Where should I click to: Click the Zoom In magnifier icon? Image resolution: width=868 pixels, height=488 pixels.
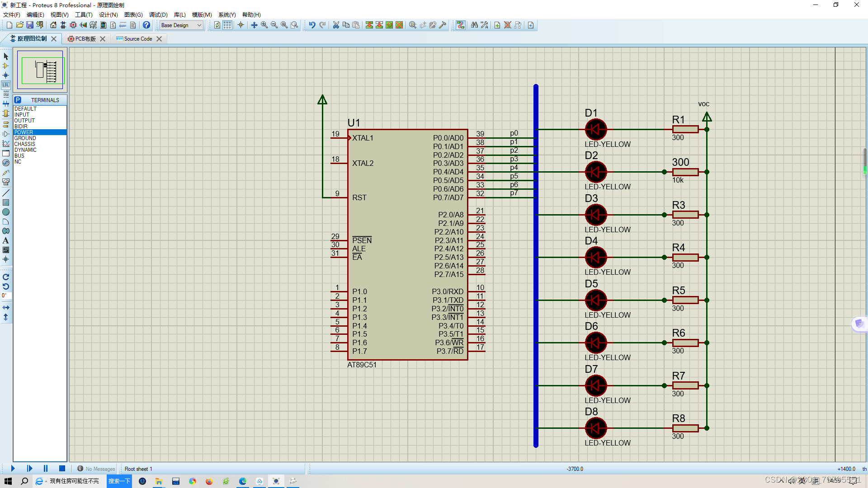[264, 25]
